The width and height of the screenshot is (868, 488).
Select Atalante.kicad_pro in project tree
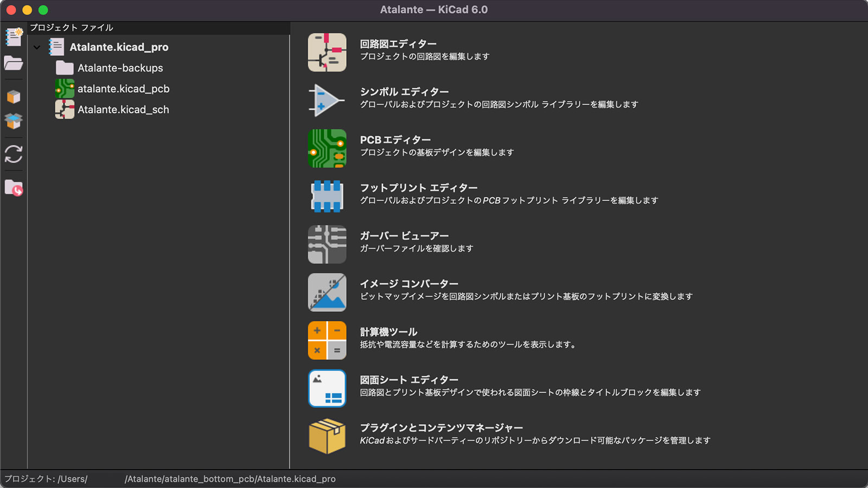[x=119, y=47]
